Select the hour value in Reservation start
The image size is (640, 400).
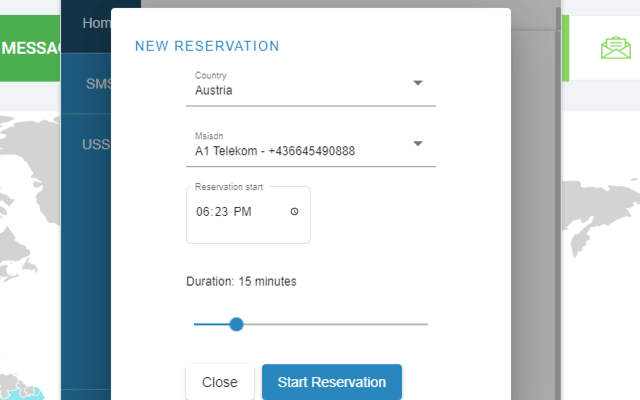click(203, 212)
